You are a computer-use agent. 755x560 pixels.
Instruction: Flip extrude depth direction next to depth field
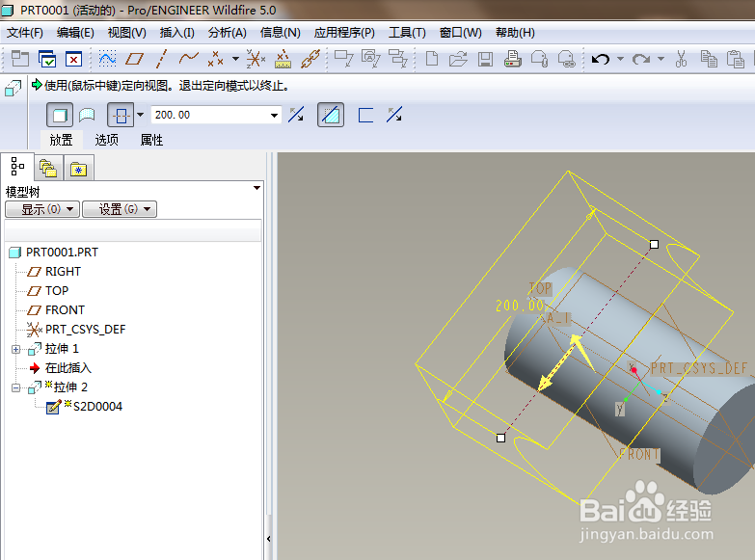(296, 115)
